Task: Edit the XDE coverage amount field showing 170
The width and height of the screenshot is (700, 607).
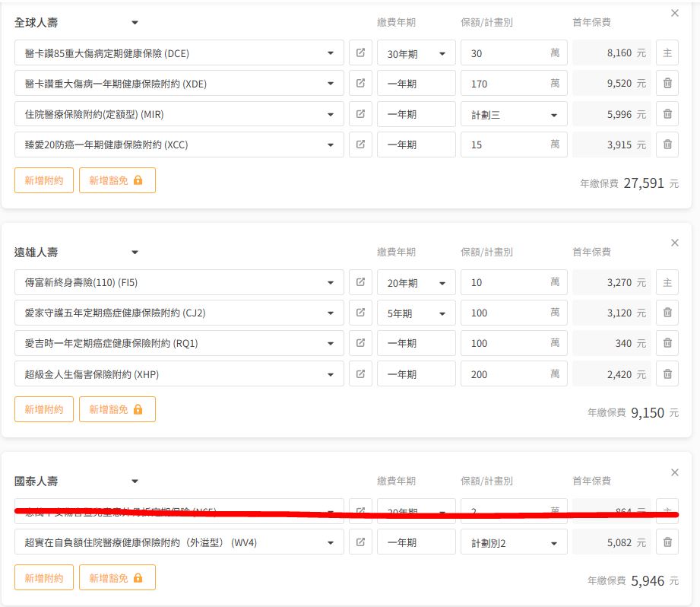Action: click(x=514, y=84)
